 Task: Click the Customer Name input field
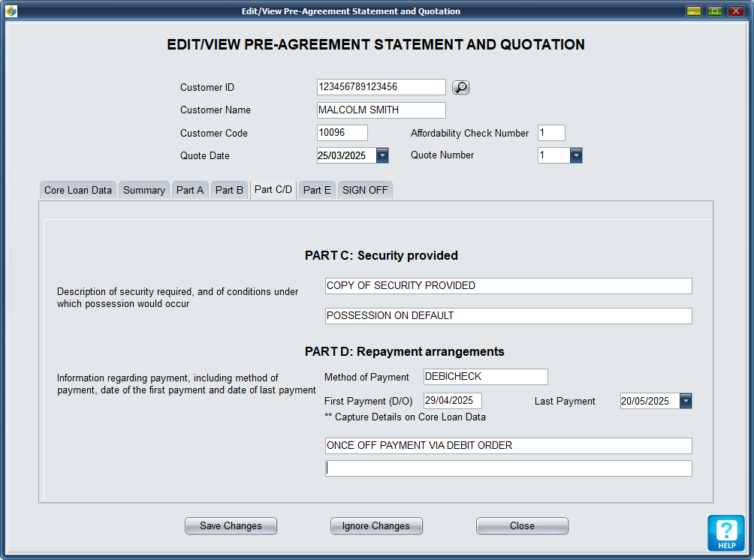(x=381, y=110)
